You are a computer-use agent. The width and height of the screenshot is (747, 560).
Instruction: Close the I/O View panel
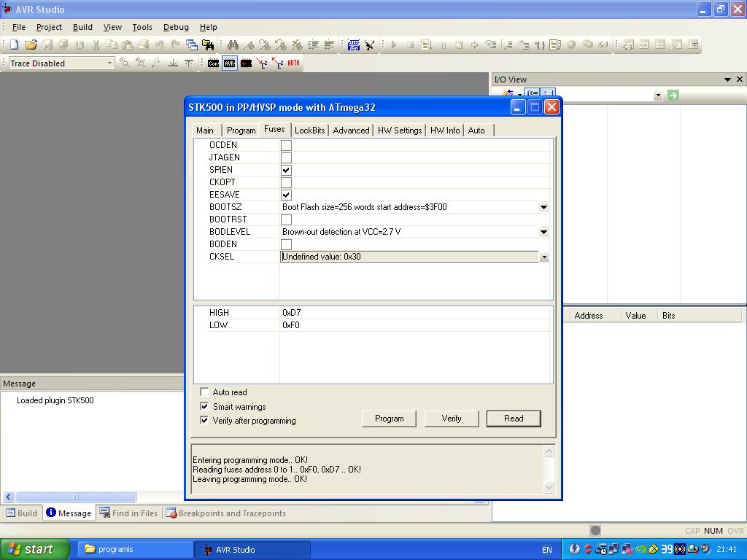pyautogui.click(x=740, y=79)
